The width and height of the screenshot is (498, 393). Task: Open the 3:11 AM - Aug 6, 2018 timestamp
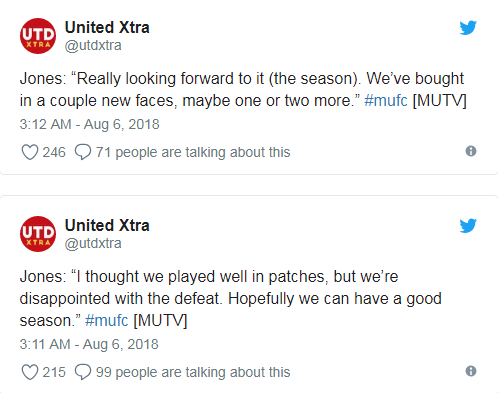pos(89,344)
